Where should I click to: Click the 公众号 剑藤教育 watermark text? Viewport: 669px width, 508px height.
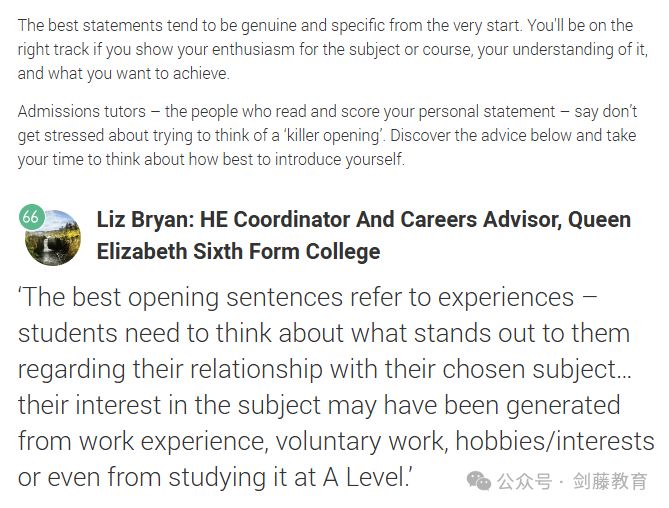point(572,481)
